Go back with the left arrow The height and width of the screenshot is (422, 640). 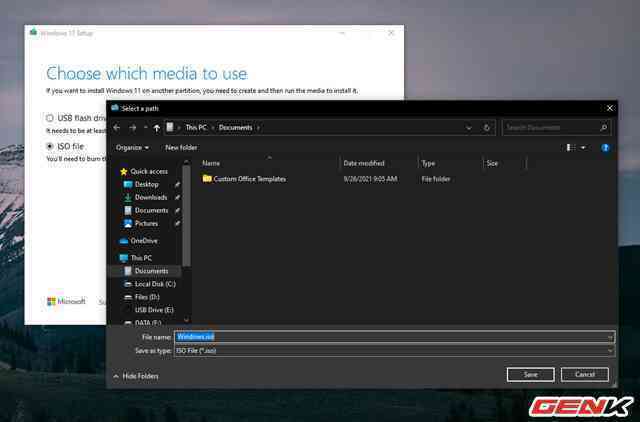tap(117, 128)
